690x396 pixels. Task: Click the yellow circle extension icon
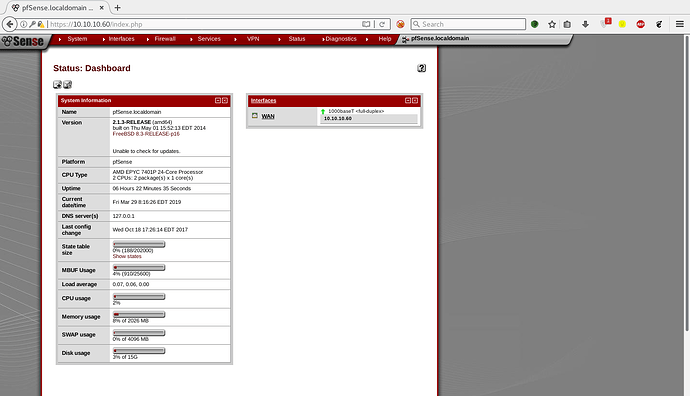click(x=622, y=24)
